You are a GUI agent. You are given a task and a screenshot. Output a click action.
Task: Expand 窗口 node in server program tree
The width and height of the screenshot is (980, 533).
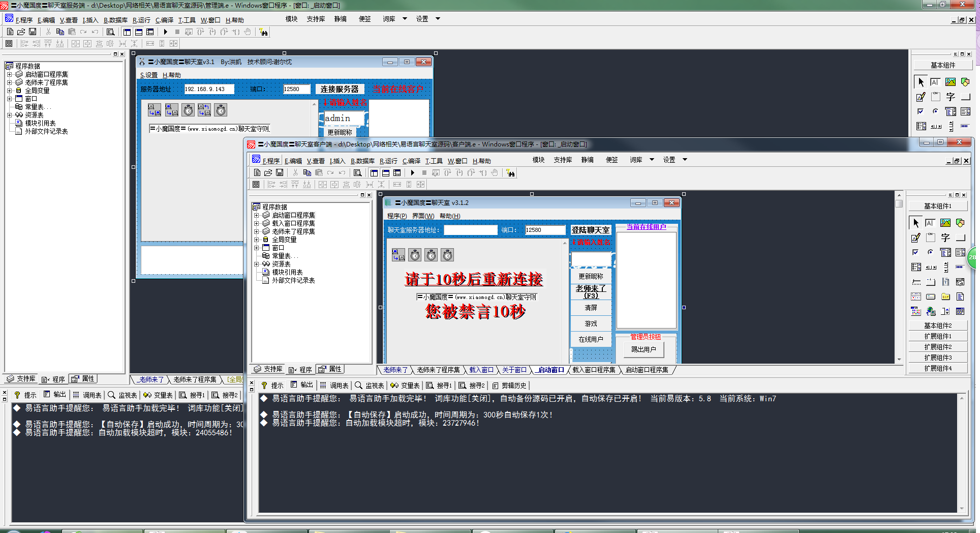click(10, 99)
